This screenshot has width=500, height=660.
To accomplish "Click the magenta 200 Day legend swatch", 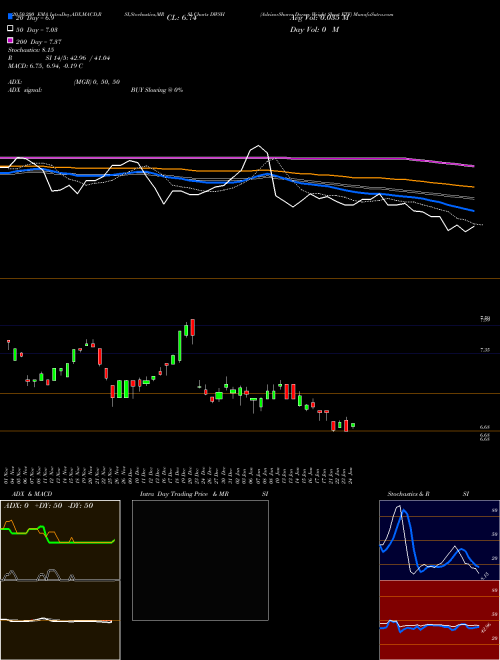I will (x=11, y=40).
